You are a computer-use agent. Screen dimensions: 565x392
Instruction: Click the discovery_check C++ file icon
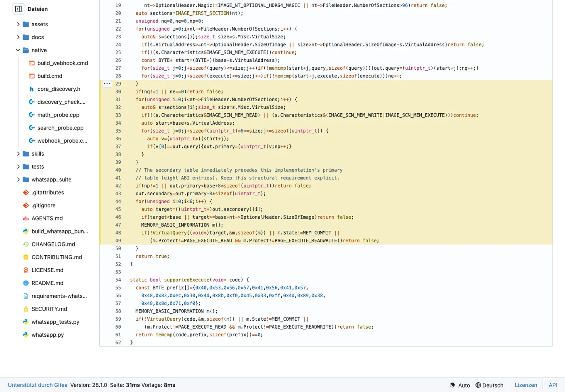coord(32,102)
